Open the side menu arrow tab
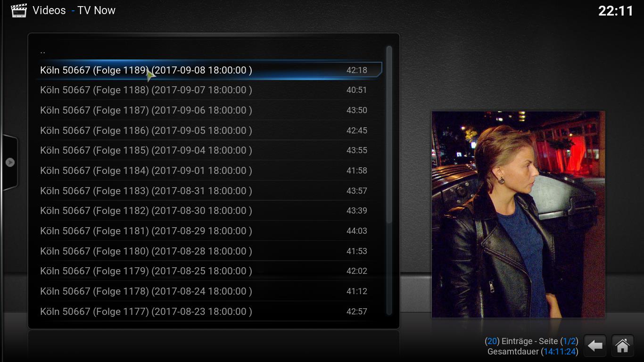The width and height of the screenshot is (644, 362). 10,162
